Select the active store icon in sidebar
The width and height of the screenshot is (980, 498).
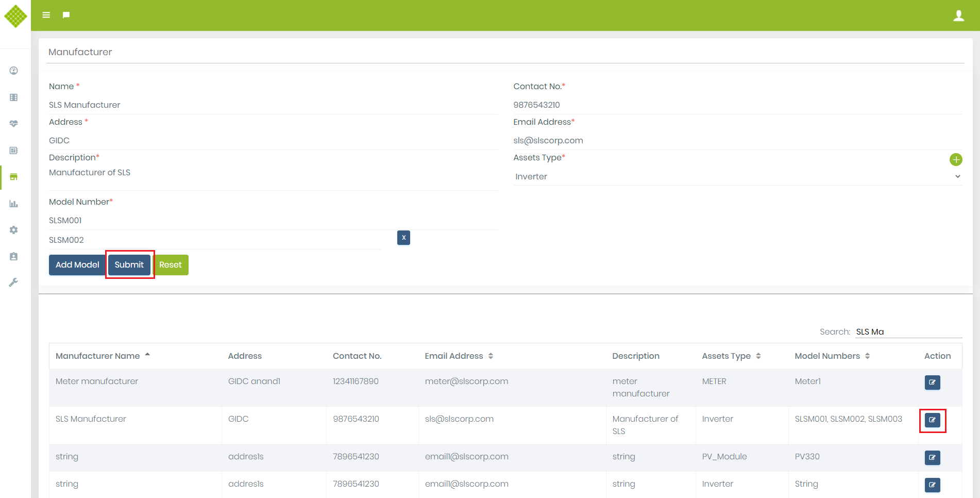tap(13, 177)
